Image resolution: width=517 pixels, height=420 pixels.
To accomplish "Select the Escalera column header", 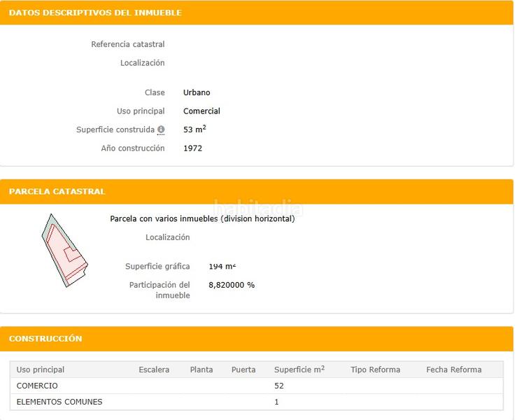I will coord(154,370).
